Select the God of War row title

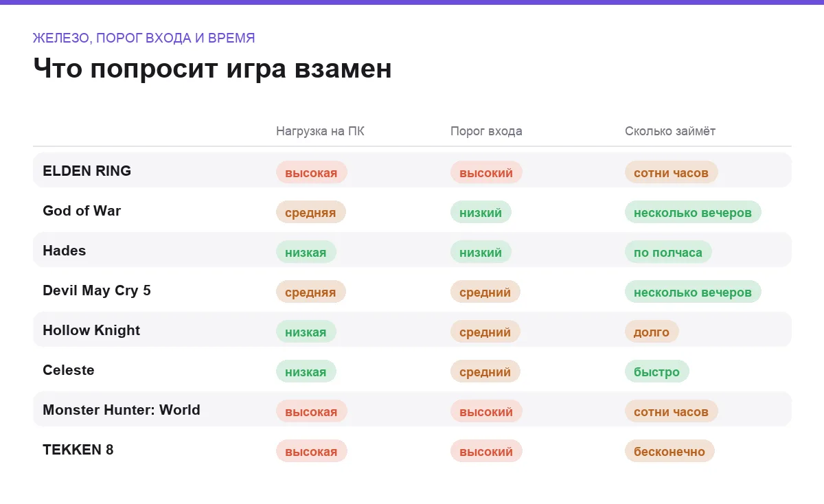(x=82, y=211)
